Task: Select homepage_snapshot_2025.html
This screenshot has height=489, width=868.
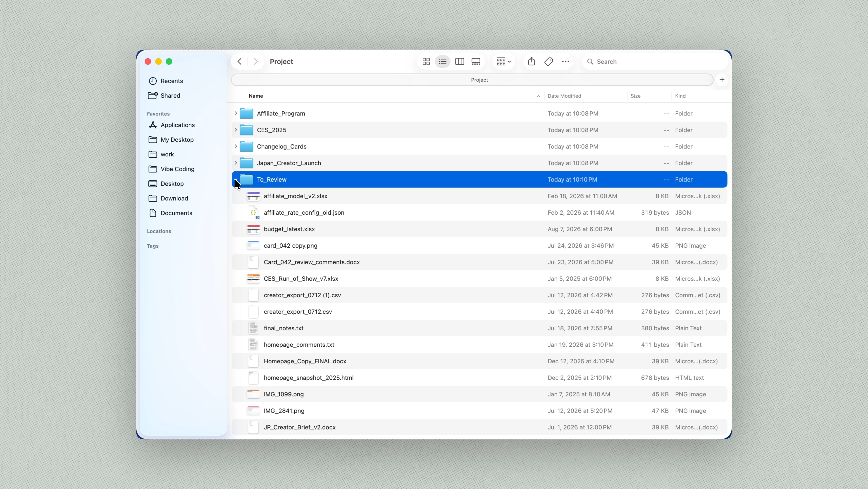Action: [x=479, y=378]
